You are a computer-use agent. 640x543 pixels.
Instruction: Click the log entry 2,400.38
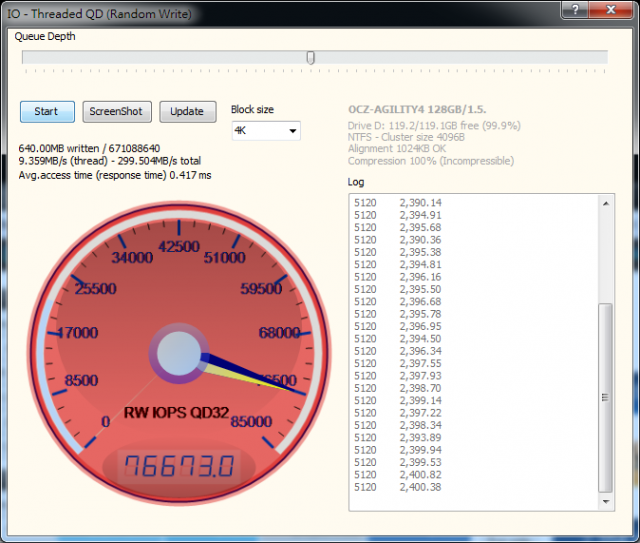click(x=420, y=487)
